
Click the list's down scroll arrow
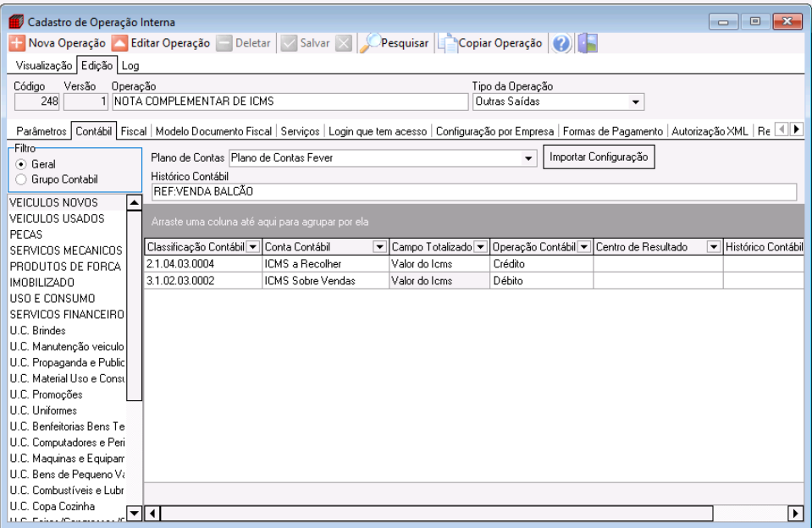point(134,514)
